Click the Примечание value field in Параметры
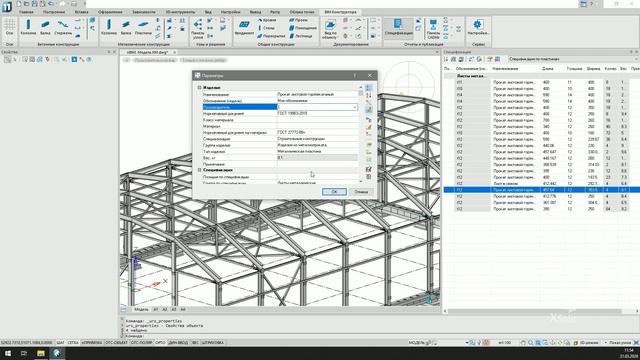Image resolution: width=640 pixels, height=360 pixels. 317,164
